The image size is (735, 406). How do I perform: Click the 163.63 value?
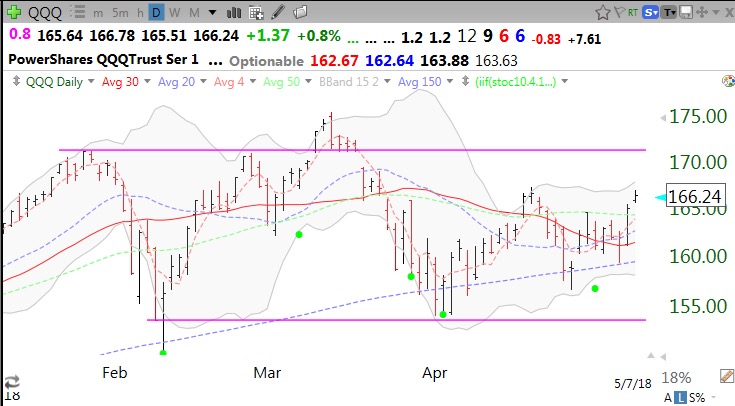tap(496, 61)
